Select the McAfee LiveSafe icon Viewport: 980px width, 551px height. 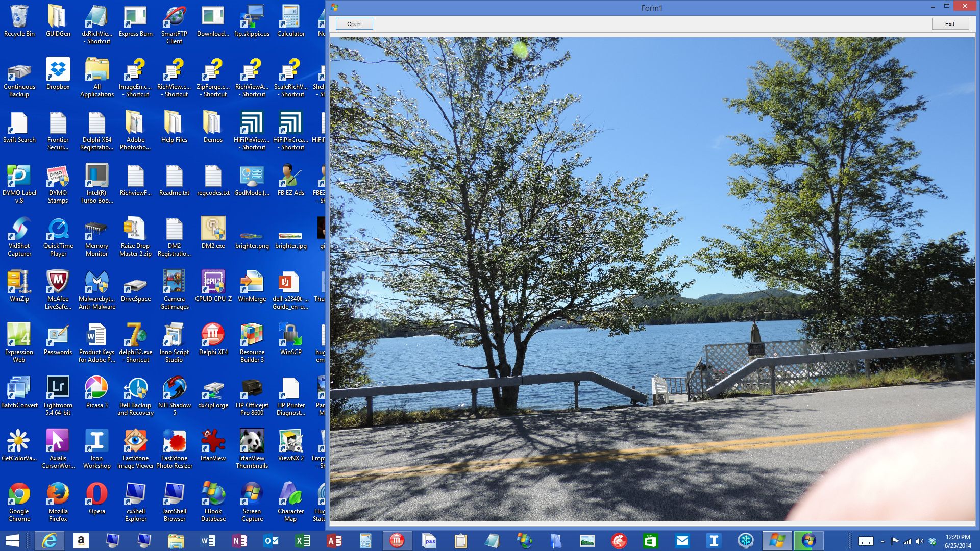(58, 290)
